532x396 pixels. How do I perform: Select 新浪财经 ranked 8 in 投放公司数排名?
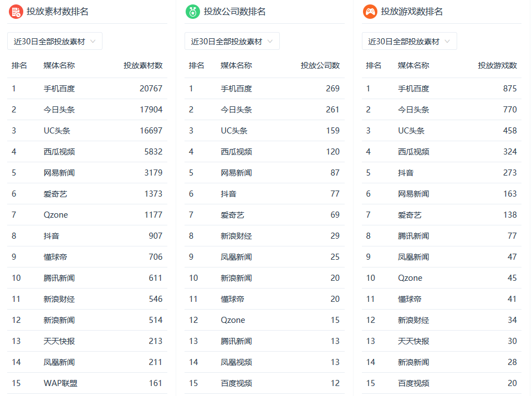[236, 236]
